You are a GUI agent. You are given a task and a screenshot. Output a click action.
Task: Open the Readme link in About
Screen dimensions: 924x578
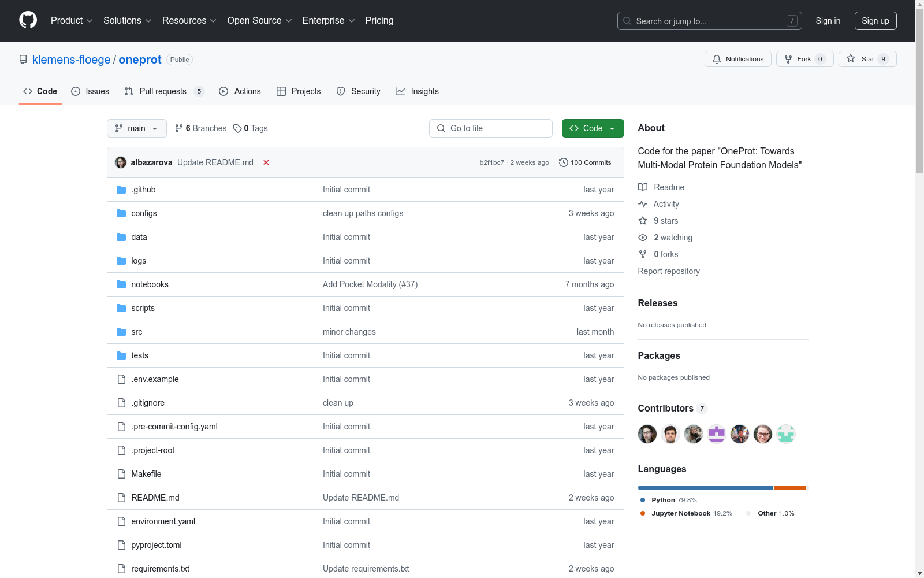[x=661, y=187]
